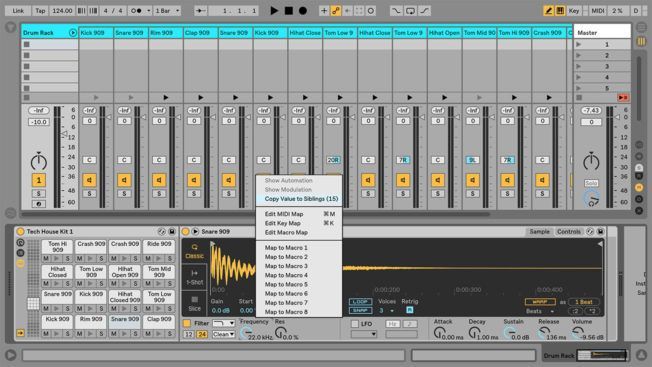
Task: Click the Session Record circle button
Action: click(x=370, y=11)
